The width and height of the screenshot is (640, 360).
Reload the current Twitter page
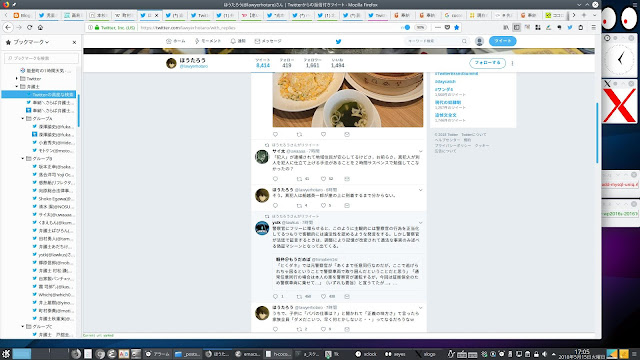tap(29, 27)
